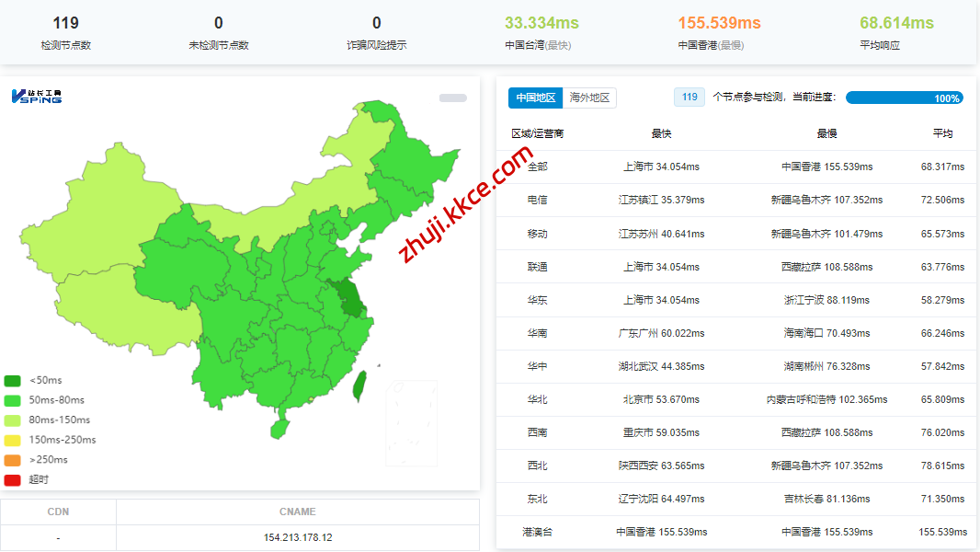Switch to the 中国地区 tab
980x552 pixels.
(x=535, y=98)
